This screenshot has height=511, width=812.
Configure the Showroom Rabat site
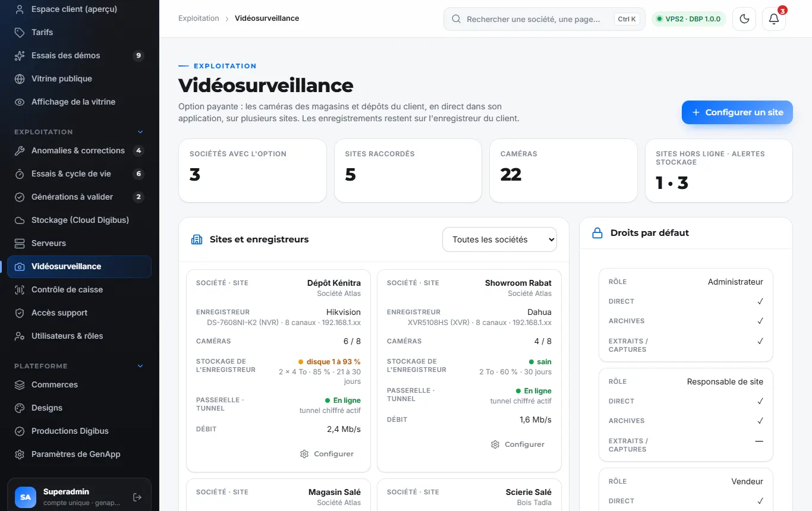[x=518, y=444]
